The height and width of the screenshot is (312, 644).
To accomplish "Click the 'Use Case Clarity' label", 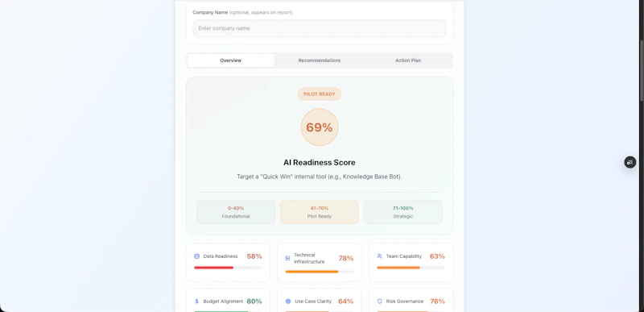I will (x=313, y=302).
